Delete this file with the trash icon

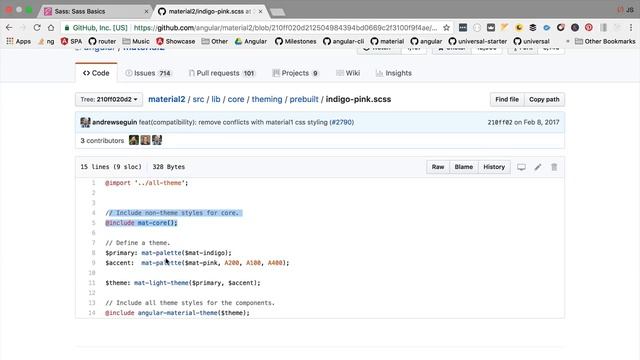[554, 167]
